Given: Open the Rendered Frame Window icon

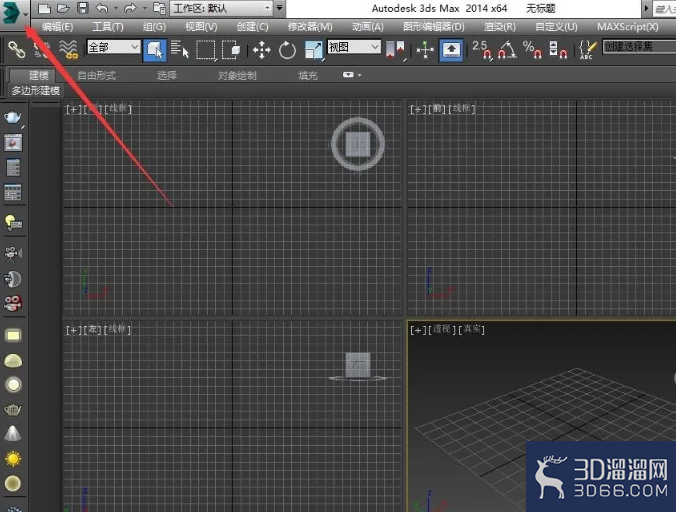Looking at the screenshot, I should (x=13, y=142).
